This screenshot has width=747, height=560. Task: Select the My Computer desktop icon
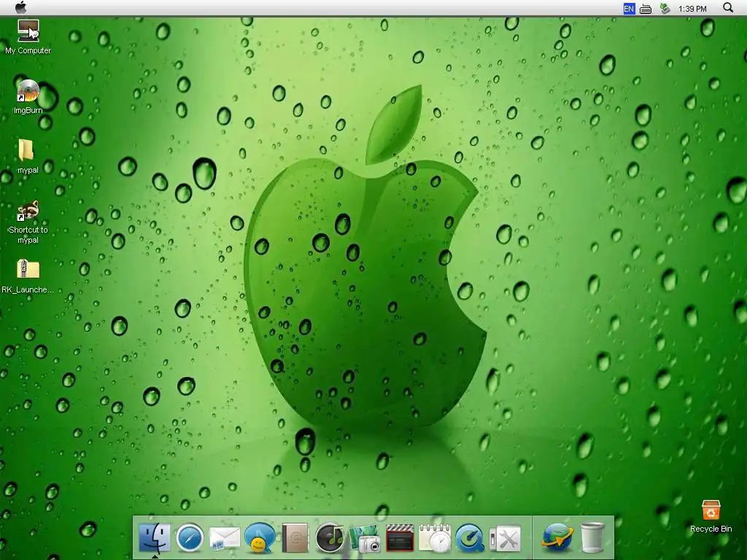click(28, 31)
